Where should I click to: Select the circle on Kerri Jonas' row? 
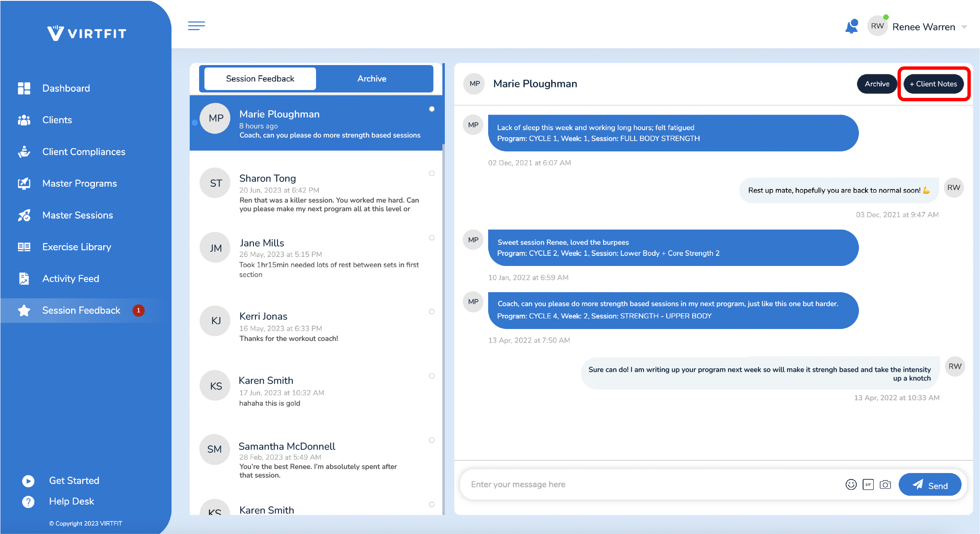coord(432,311)
